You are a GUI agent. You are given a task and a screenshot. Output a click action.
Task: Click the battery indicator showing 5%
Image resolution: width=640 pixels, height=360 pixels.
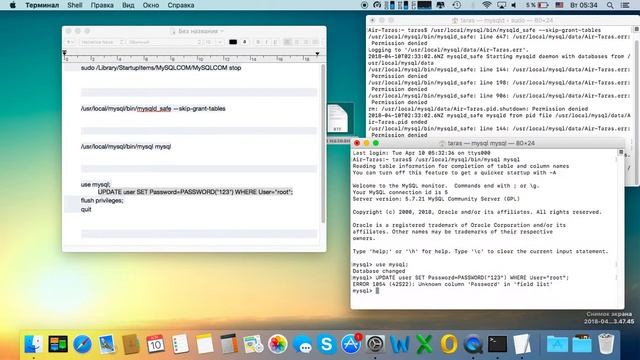(537, 5)
